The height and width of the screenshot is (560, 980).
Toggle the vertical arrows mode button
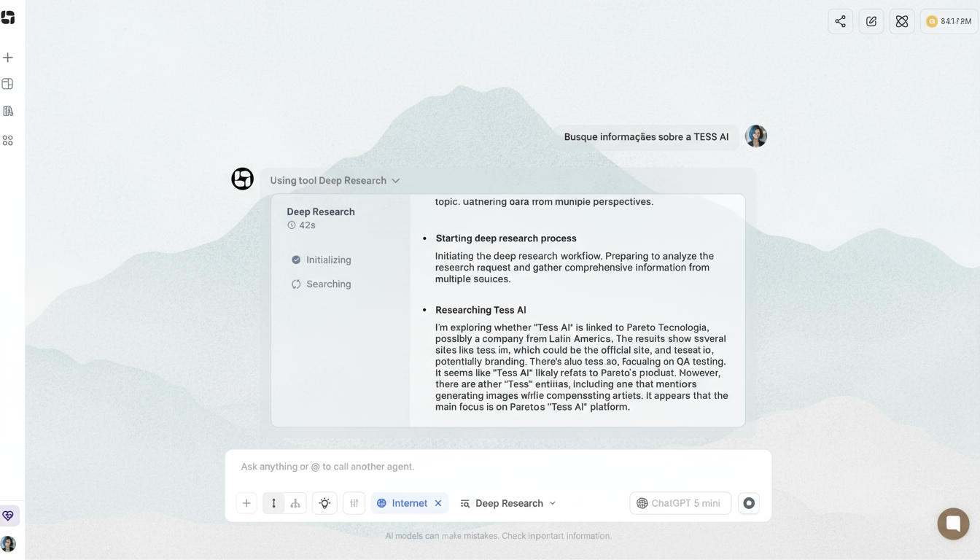point(273,503)
